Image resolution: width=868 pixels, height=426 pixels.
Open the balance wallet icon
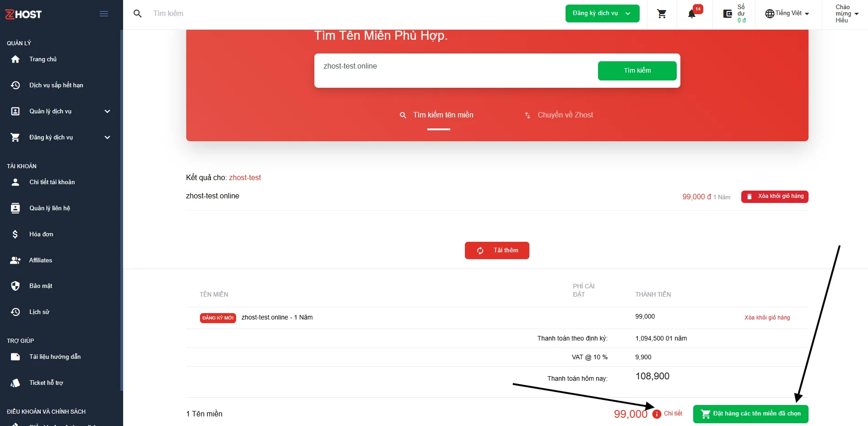[728, 14]
